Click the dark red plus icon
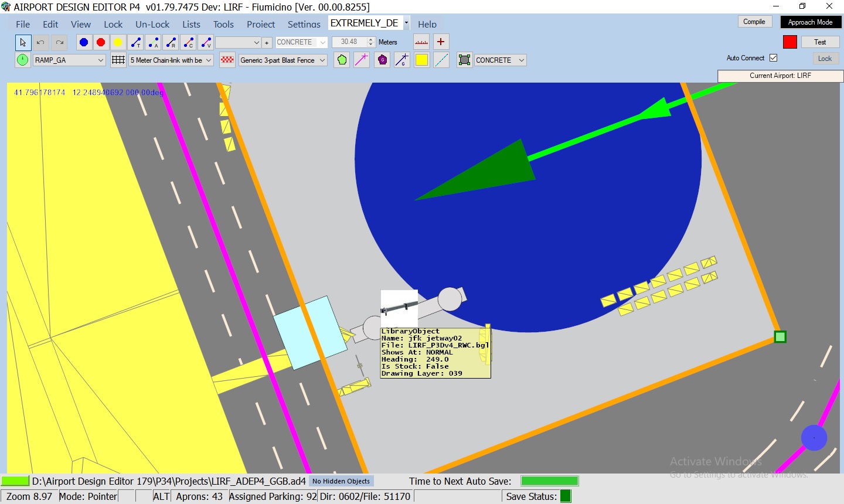 (x=441, y=42)
